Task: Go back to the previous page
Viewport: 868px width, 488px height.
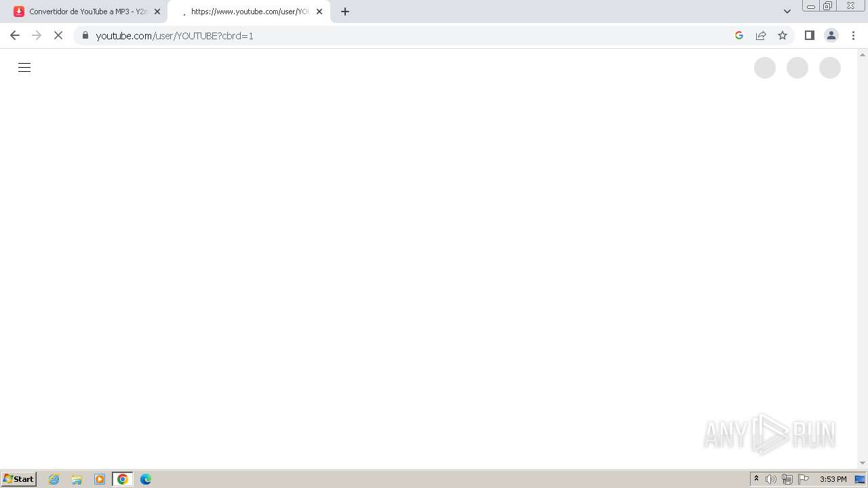Action: pos(15,35)
